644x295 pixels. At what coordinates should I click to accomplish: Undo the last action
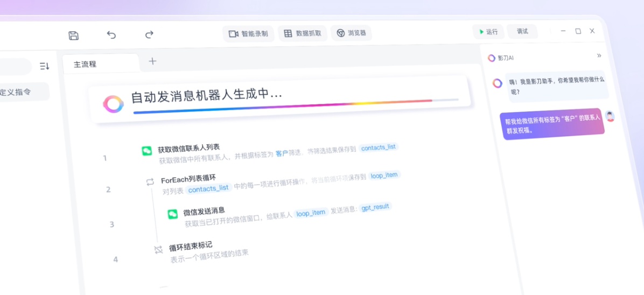111,35
